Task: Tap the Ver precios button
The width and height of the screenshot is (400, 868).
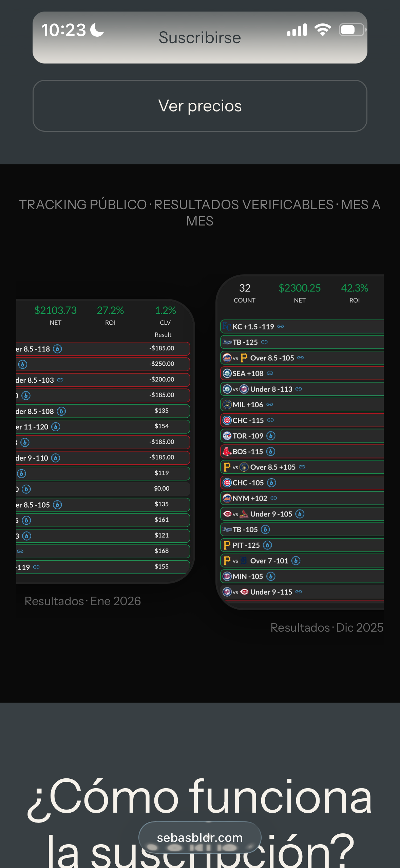Action: [x=200, y=106]
